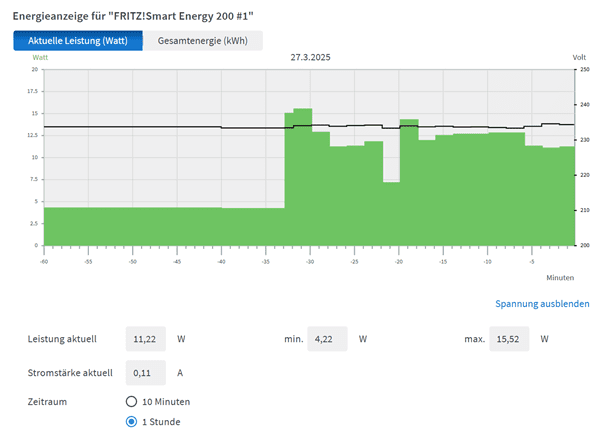Click the Stromstärke aktuell value field
This screenshot has width=605, height=431.
[147, 373]
